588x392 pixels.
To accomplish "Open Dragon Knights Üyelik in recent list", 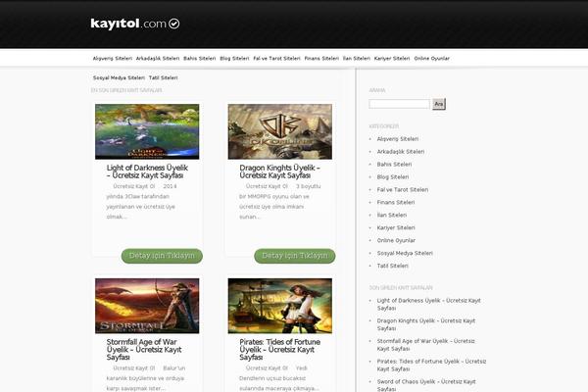I will coord(426,324).
